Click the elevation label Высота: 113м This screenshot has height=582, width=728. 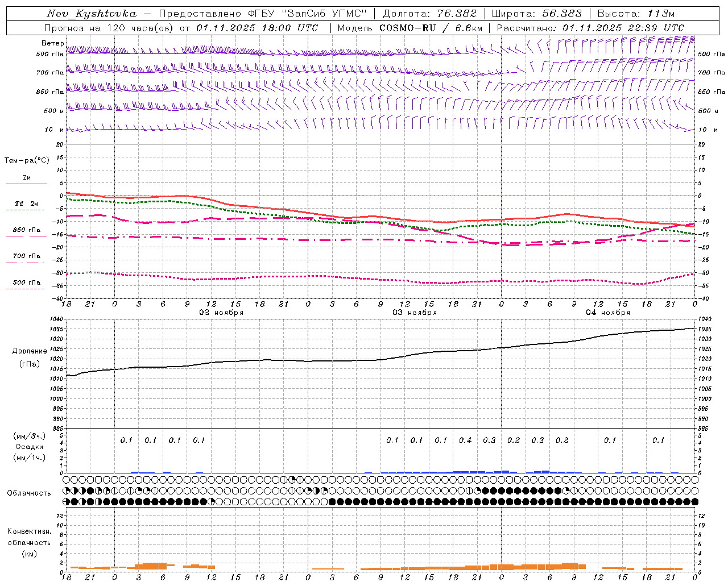coord(636,14)
